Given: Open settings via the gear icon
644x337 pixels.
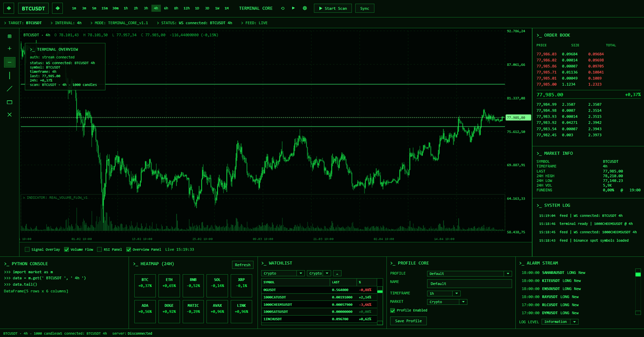Looking at the screenshot, I should coord(305,8).
